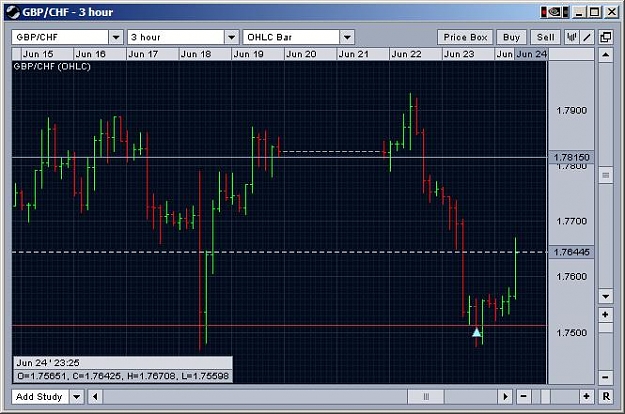Reset chart view with R button
Image resolution: width=625 pixels, height=414 pixels.
click(606, 396)
